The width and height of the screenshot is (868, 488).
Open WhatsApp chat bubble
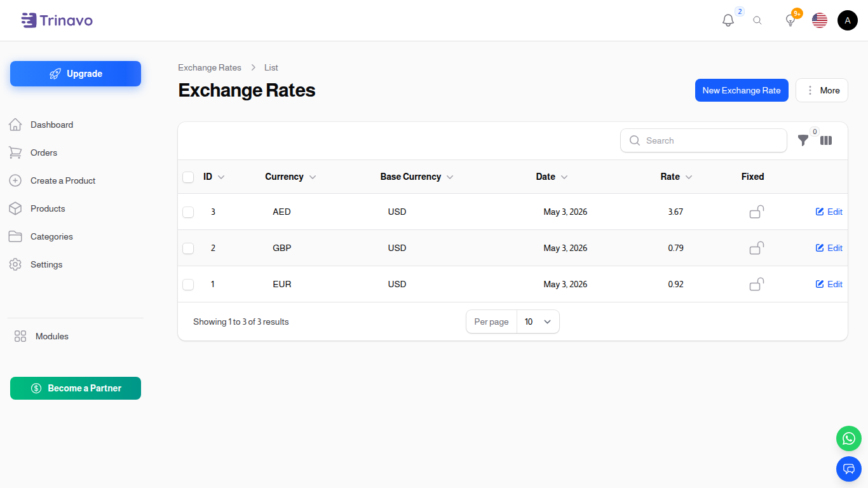point(849,438)
